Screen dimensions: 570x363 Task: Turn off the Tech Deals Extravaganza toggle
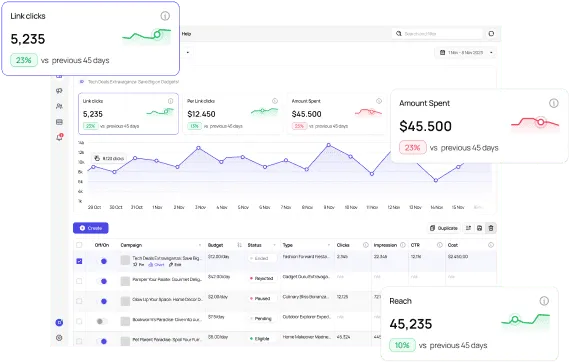[102, 261]
